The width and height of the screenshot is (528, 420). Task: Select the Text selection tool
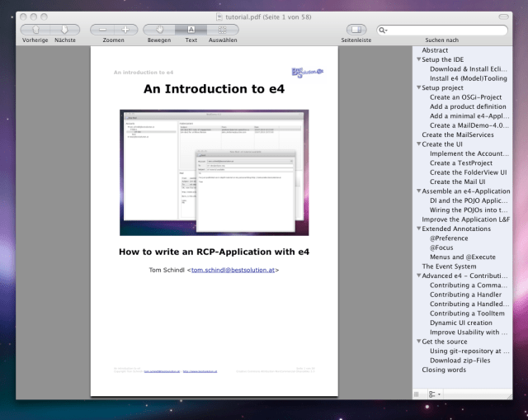click(191, 29)
